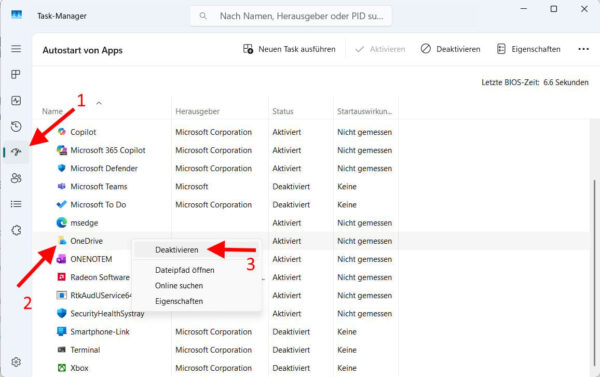Select the Startup apps sidebar icon
600x377 pixels.
click(x=16, y=152)
